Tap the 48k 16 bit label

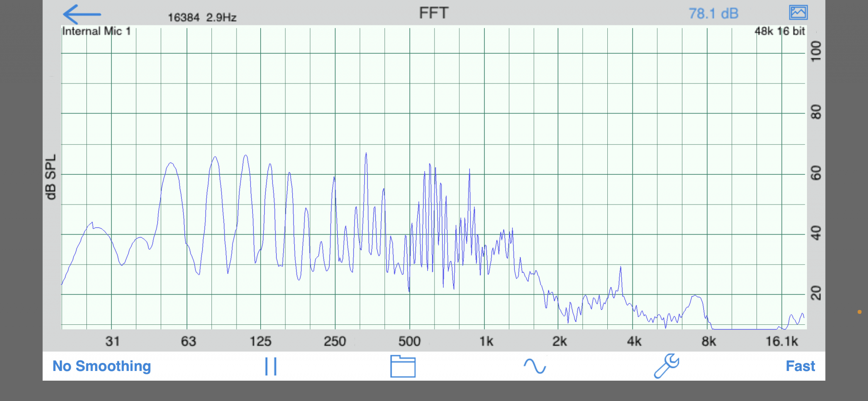coord(779,31)
